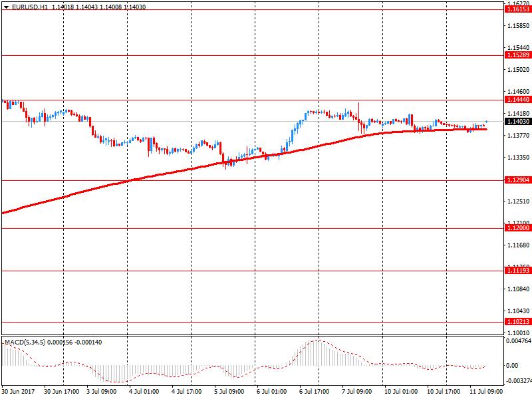
Task: Select the 4 Jul 01:00 time axis label
Action: point(144,392)
